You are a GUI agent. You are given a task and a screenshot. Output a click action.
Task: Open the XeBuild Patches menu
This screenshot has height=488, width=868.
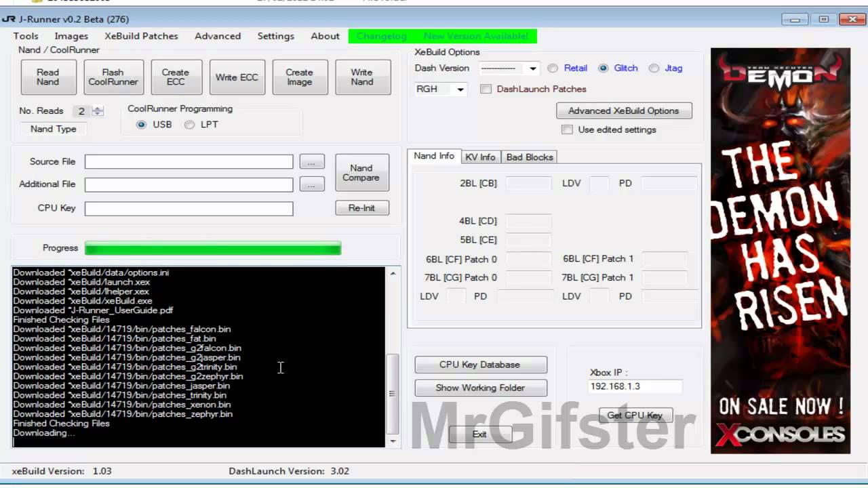click(x=141, y=36)
